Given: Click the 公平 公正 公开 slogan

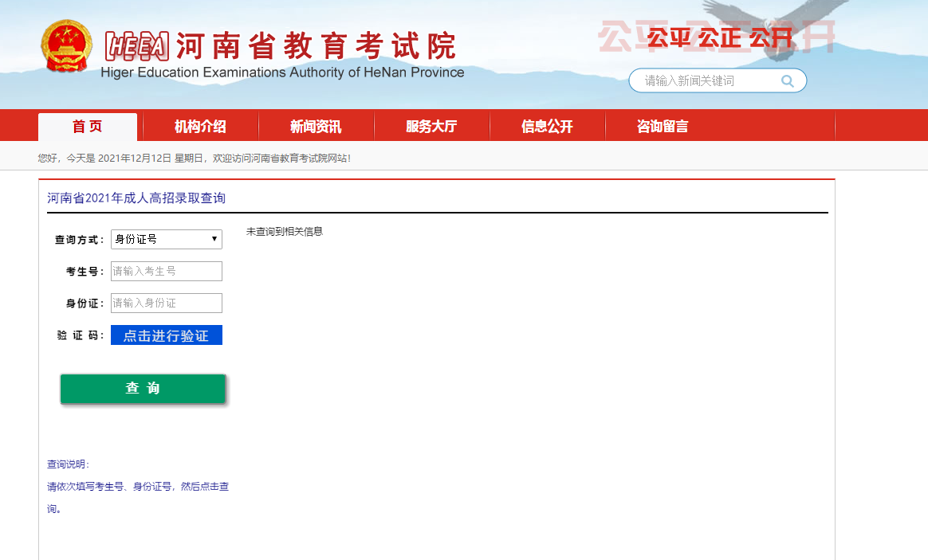Looking at the screenshot, I should (x=719, y=37).
